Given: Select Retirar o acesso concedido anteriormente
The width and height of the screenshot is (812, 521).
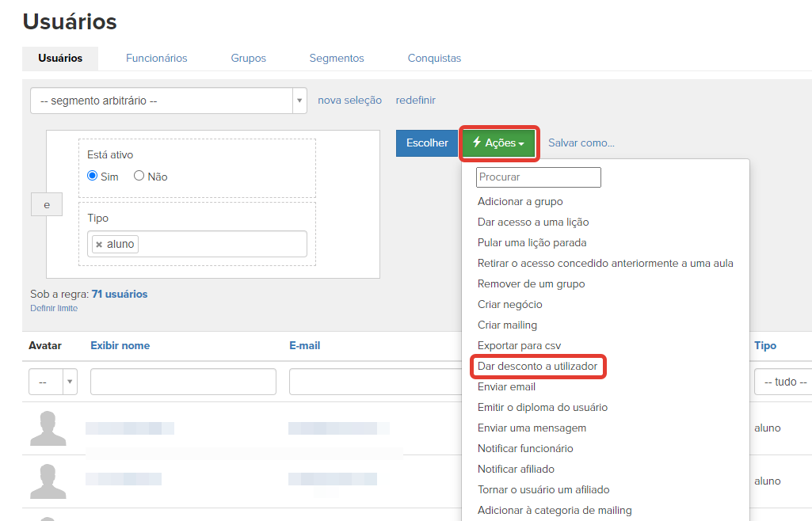Looking at the screenshot, I should 605,264.
